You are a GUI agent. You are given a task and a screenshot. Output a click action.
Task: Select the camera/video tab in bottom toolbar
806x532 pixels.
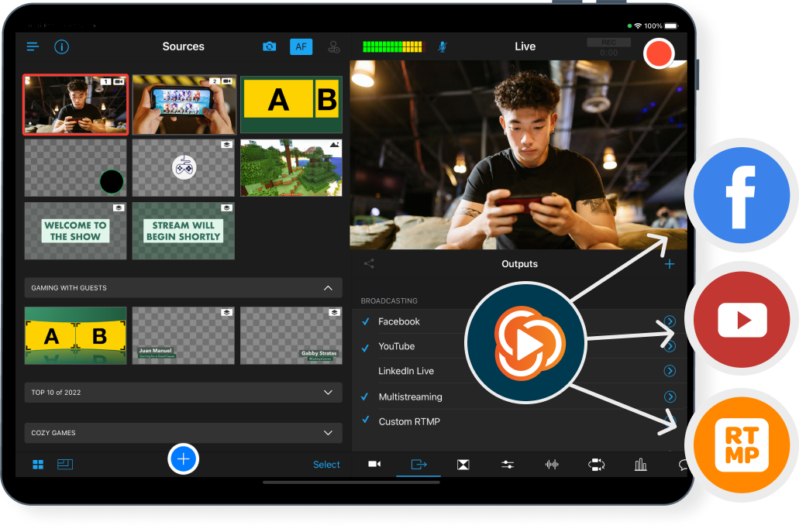(374, 464)
